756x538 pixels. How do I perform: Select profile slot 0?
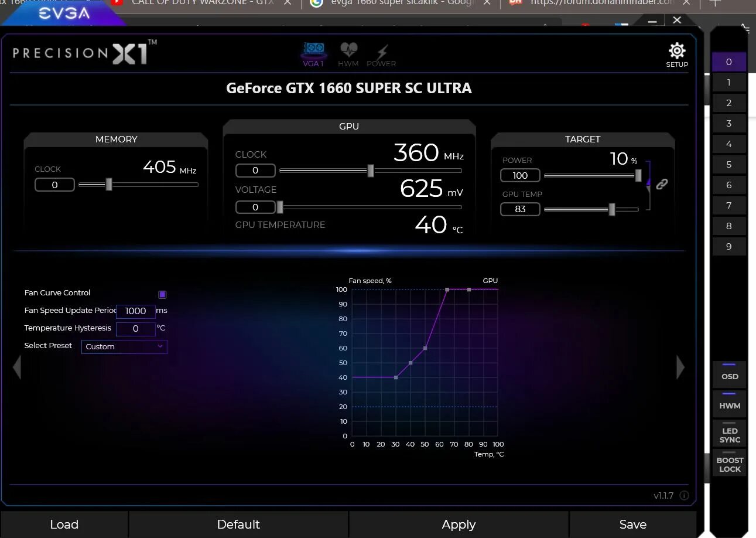click(729, 62)
